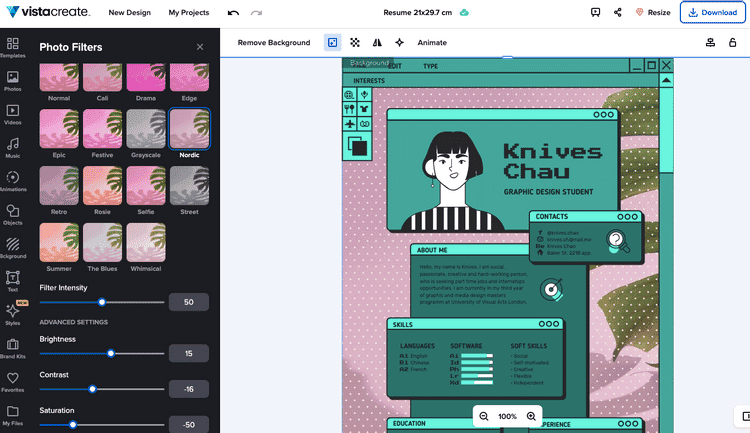Click the Download button

(x=713, y=13)
